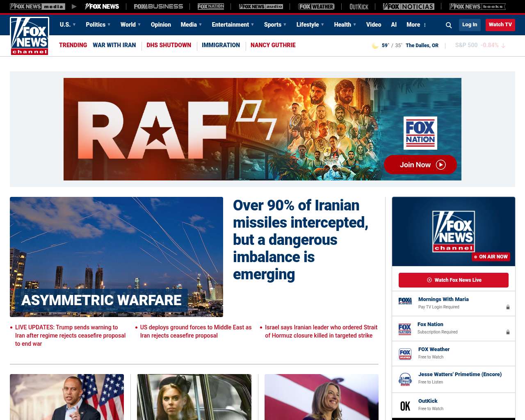Open US deploys ground forces story link
This screenshot has width=525, height=420.
click(x=196, y=331)
